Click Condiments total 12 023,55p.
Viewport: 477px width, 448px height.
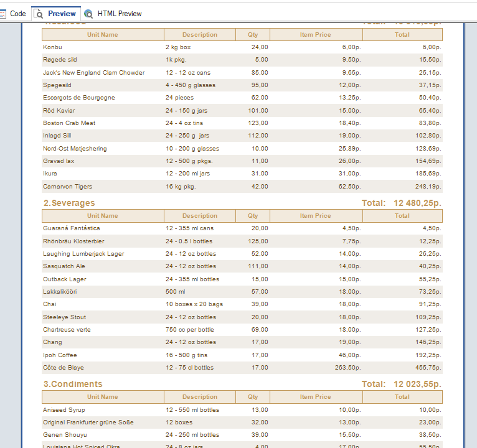417,384
